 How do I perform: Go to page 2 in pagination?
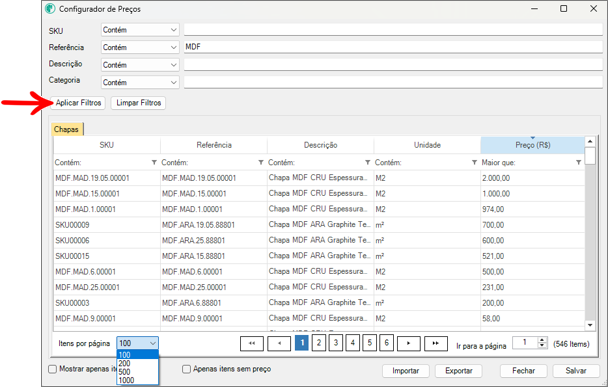(x=319, y=343)
